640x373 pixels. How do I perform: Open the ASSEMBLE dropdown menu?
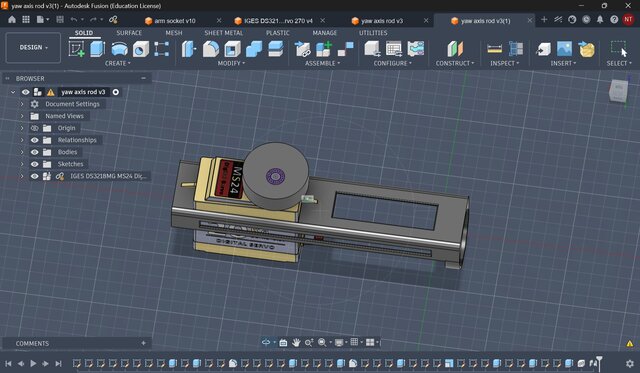[x=322, y=63]
